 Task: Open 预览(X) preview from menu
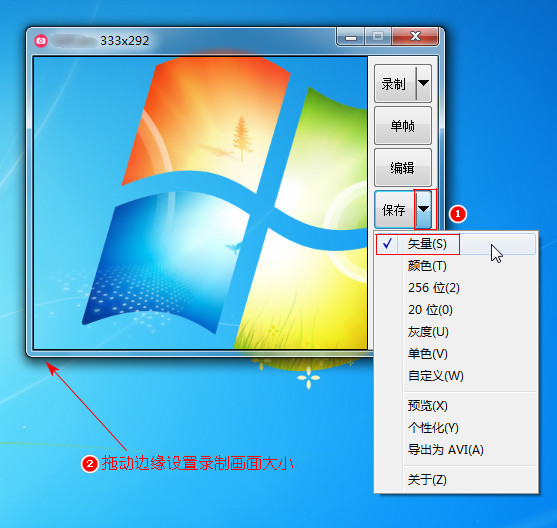[455, 405]
